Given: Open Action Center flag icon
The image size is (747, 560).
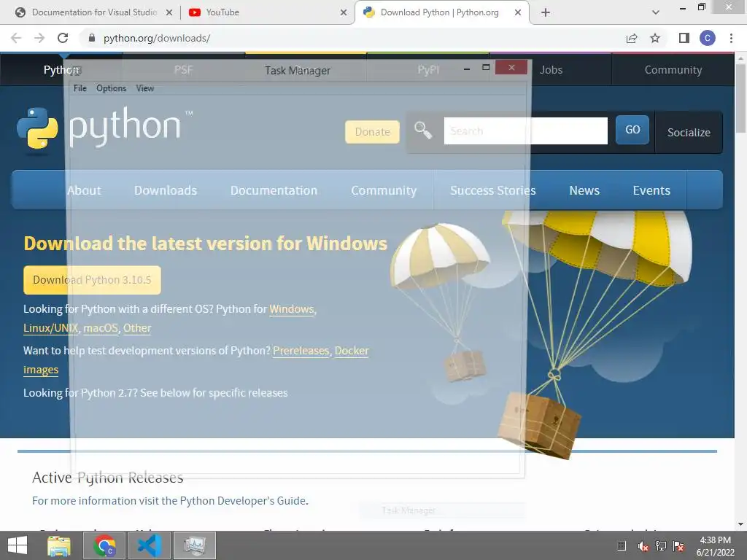Looking at the screenshot, I should point(678,546).
